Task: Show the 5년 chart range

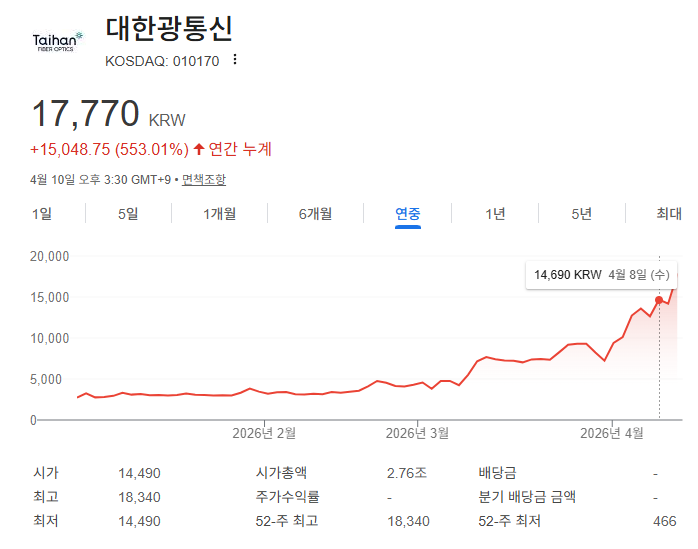Action: tap(582, 214)
